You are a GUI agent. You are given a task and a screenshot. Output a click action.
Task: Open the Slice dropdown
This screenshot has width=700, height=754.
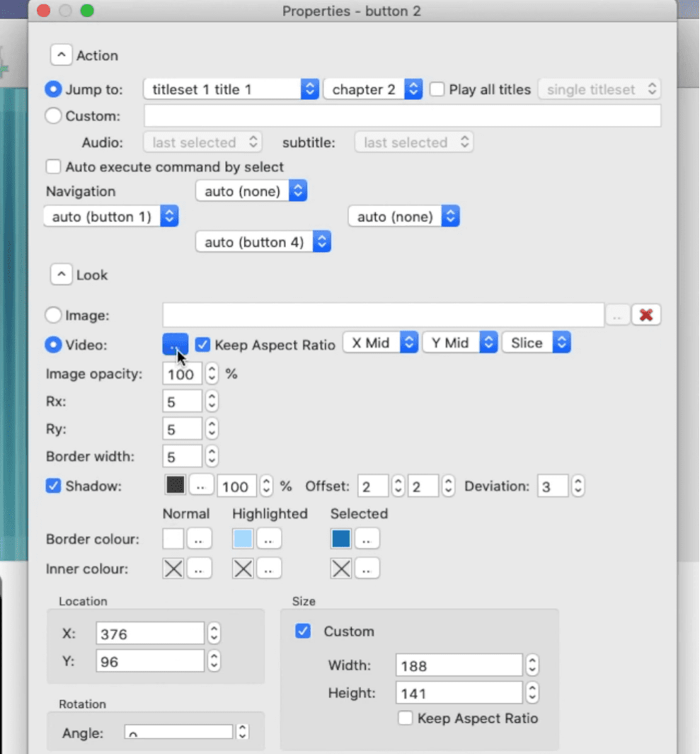coord(536,343)
